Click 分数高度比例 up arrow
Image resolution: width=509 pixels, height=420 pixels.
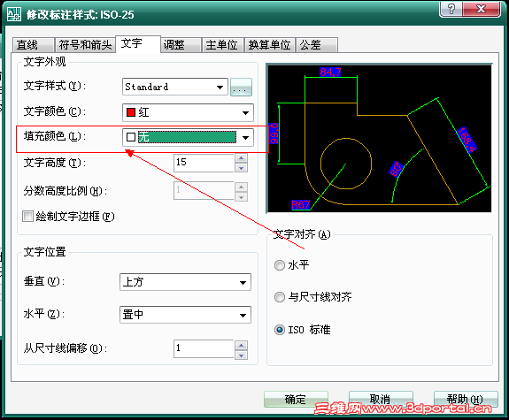(x=241, y=187)
